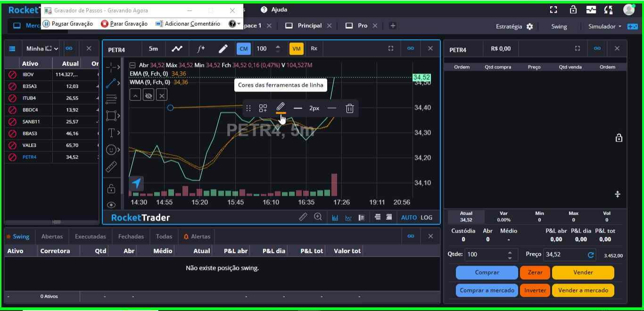The width and height of the screenshot is (644, 311).
Task: Open the activity monitor icon in top bar
Action: tap(591, 9)
